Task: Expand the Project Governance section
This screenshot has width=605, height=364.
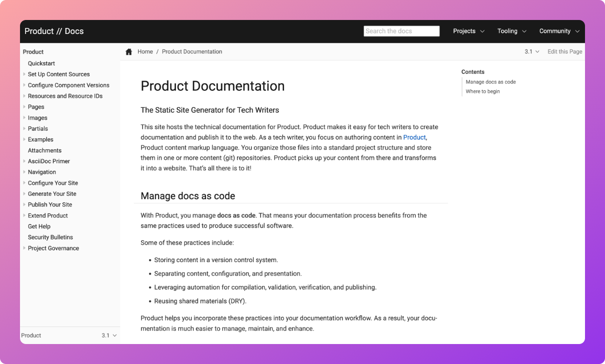Action: coord(24,248)
